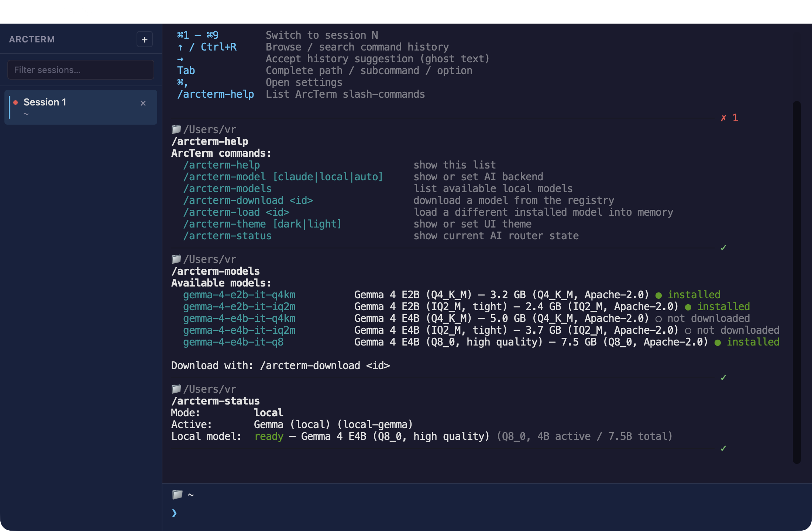
Task: Click the new session plus button
Action: point(144,39)
